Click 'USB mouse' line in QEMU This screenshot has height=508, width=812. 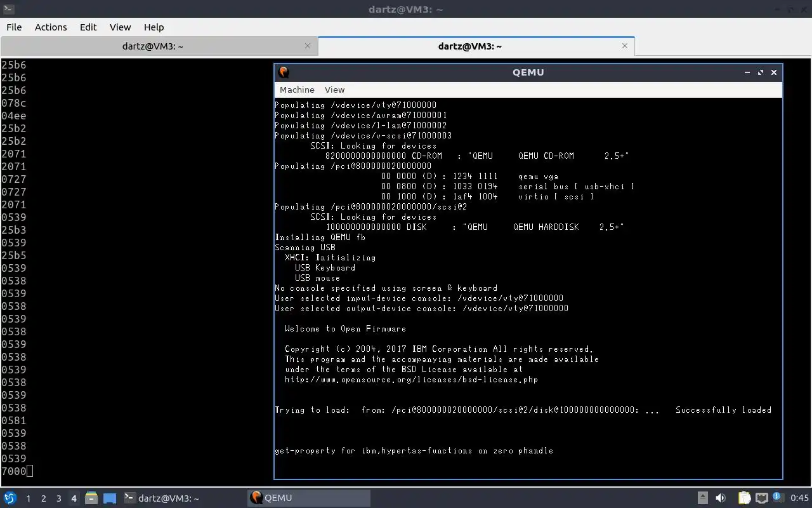pos(317,278)
